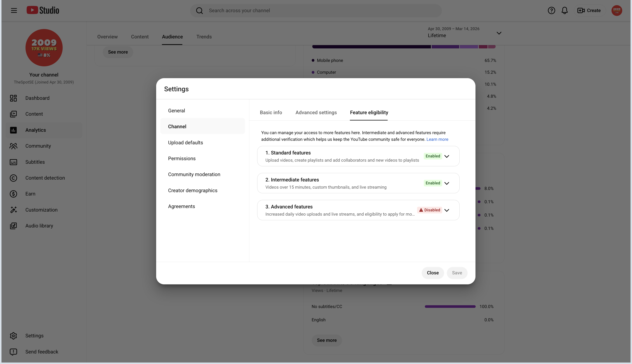632x364 pixels.
Task: Select Community moderation in Settings menu
Action: coord(203,174)
